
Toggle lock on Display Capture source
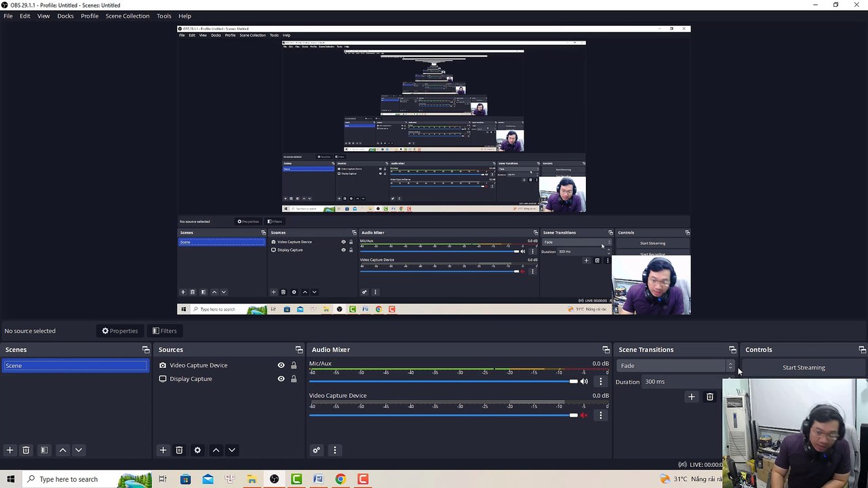[x=294, y=379]
